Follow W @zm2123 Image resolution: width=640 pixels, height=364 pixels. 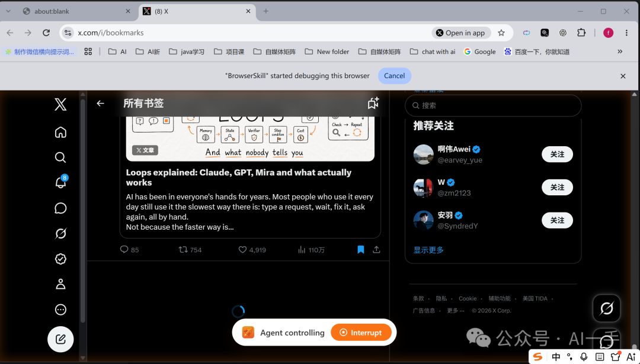point(557,187)
